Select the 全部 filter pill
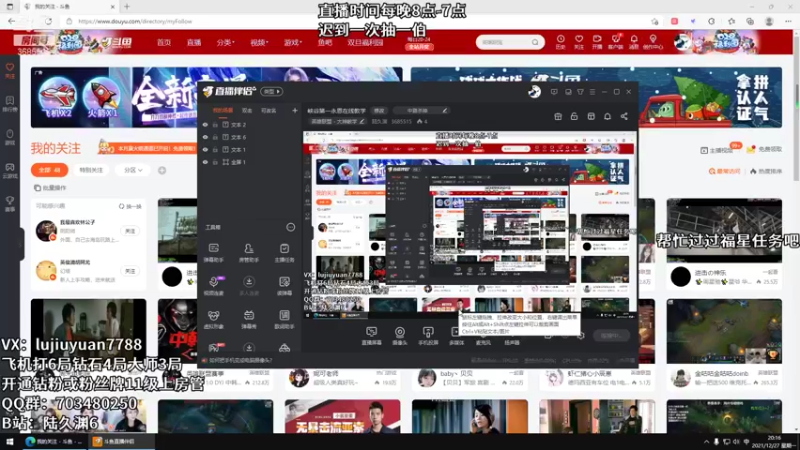 click(49, 170)
